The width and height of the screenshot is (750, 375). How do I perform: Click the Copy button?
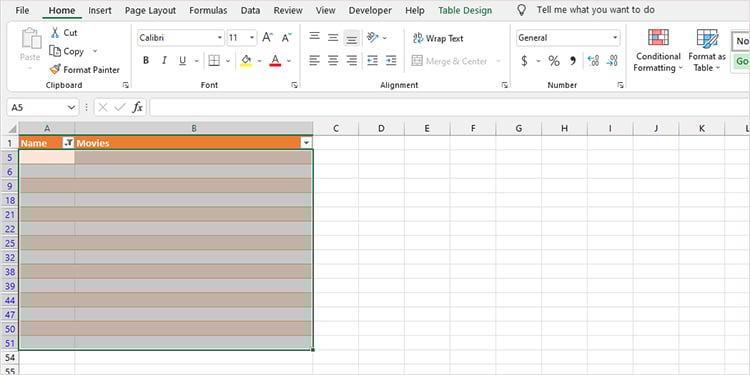(x=67, y=51)
